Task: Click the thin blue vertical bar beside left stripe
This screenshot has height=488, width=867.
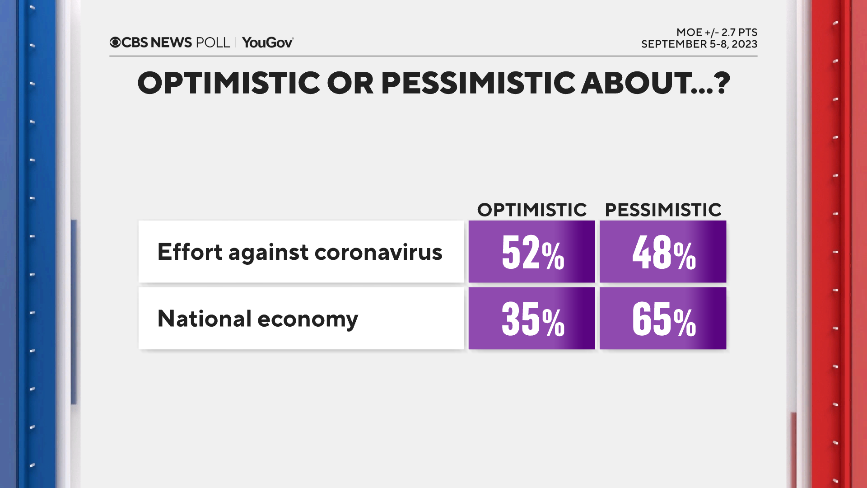Action: coord(74,310)
